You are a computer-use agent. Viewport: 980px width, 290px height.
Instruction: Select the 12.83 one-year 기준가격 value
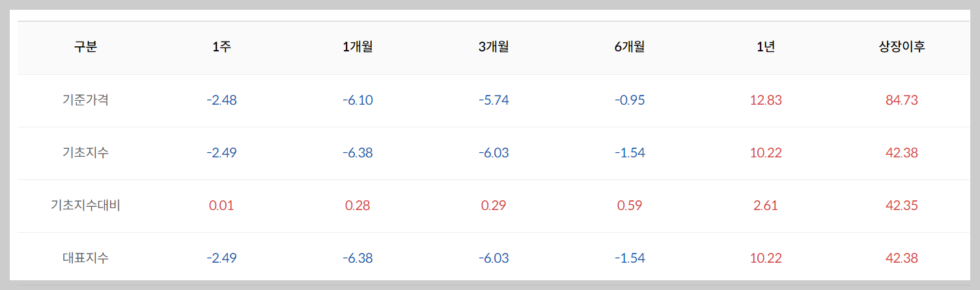[x=766, y=101]
